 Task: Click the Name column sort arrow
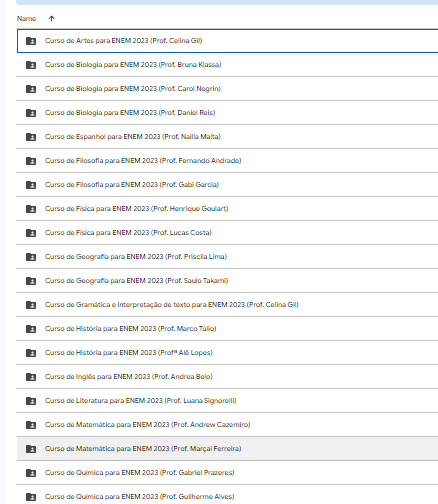click(x=51, y=19)
